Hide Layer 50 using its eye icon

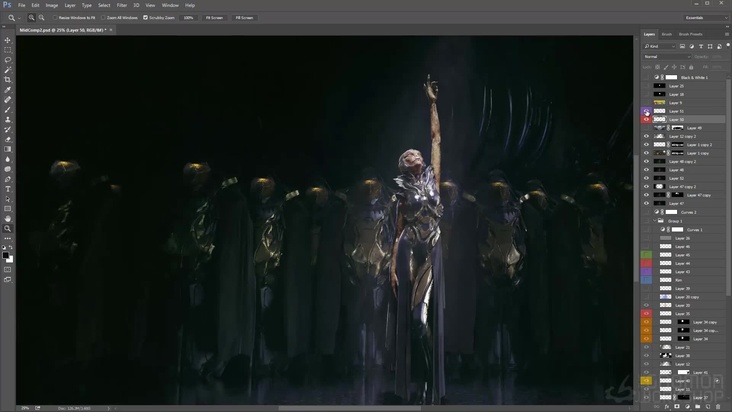coord(646,119)
